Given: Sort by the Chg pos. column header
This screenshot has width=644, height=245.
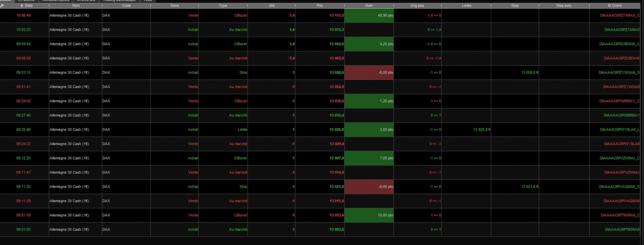Looking at the screenshot, I should pyautogui.click(x=418, y=5).
